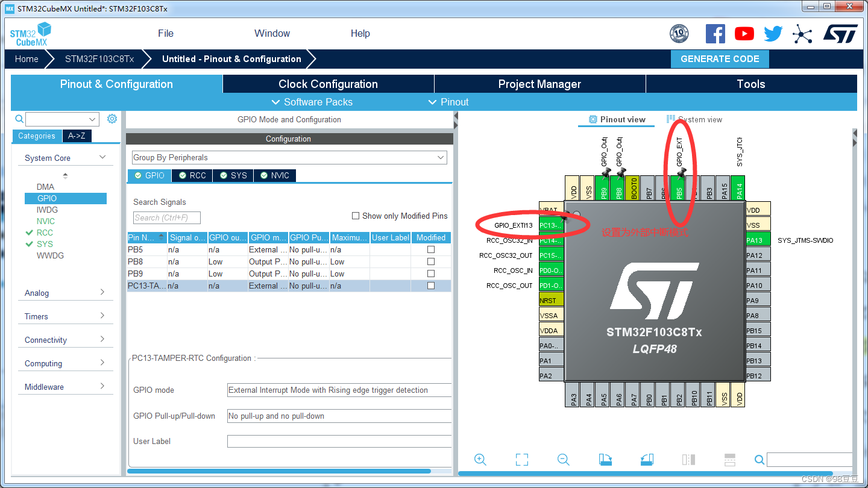This screenshot has width=868, height=488.
Task: Click the horizontal scrollbar under the pinout view
Action: [645, 474]
